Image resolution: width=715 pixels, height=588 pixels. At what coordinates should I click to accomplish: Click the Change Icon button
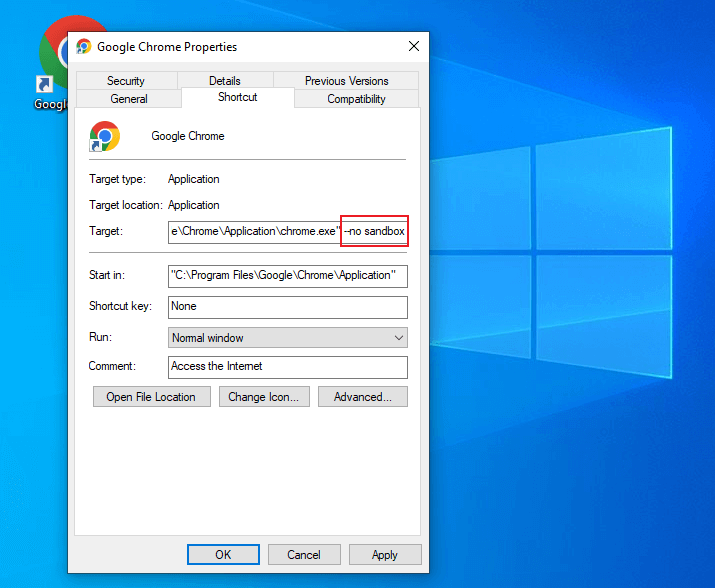coord(264,397)
